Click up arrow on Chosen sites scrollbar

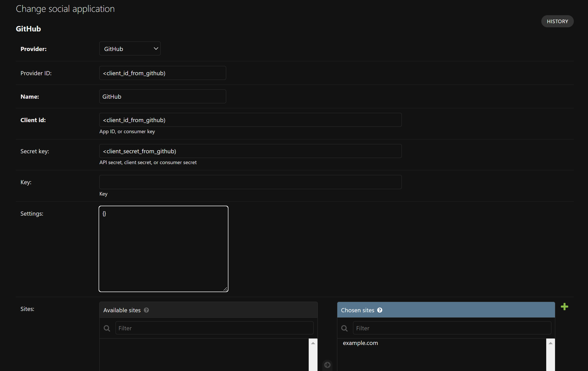click(550, 343)
